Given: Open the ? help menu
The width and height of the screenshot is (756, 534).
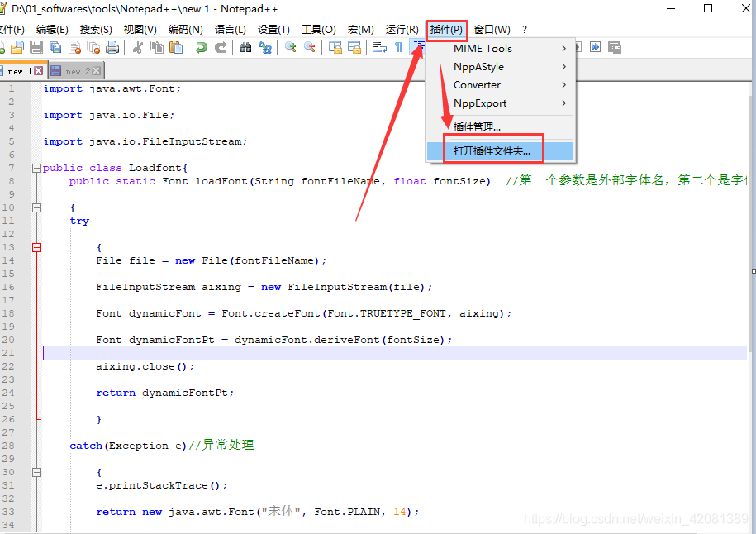Looking at the screenshot, I should click(x=525, y=30).
